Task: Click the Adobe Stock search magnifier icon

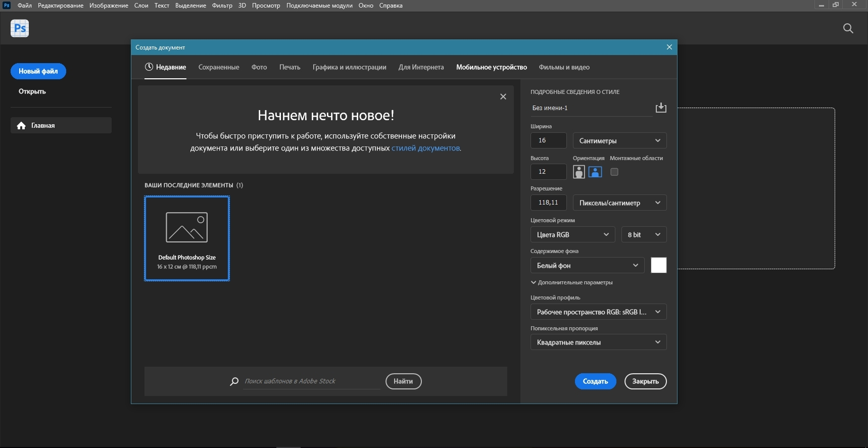Action: pyautogui.click(x=234, y=381)
